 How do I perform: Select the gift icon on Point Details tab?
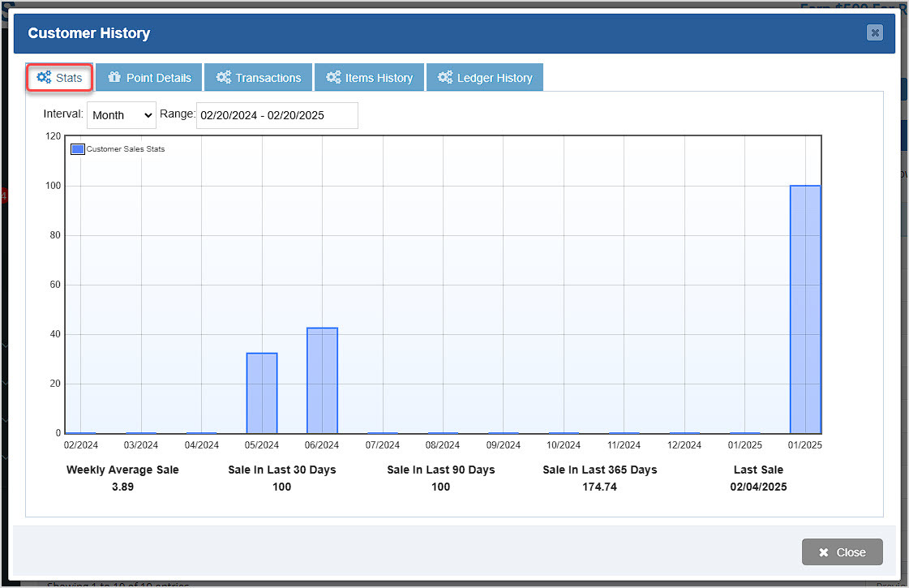tap(114, 77)
